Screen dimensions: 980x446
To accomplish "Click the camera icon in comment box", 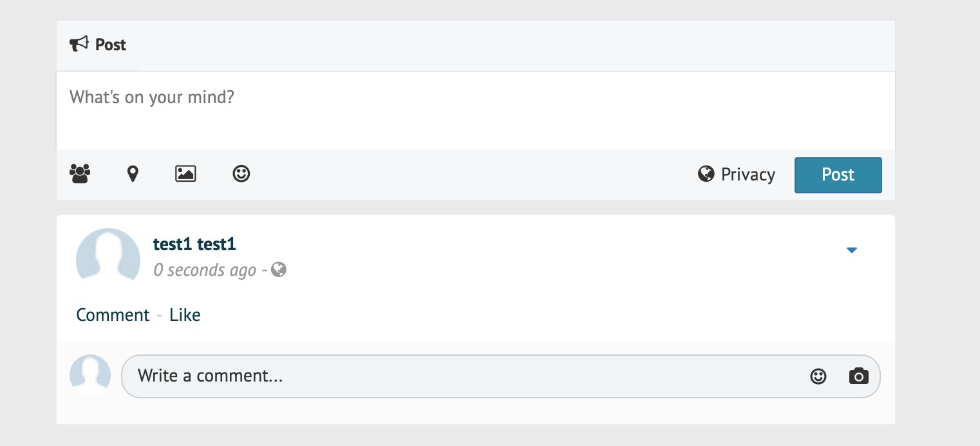I will click(858, 376).
